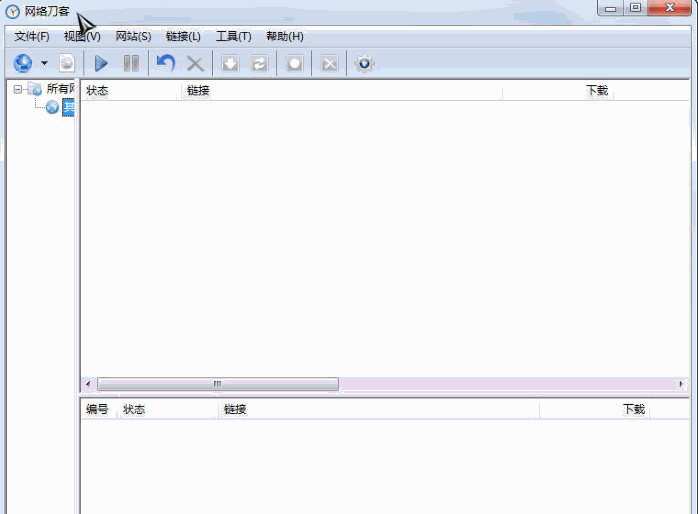Image resolution: width=698 pixels, height=514 pixels.
Task: Pause download with the pause bars icon
Action: coord(131,63)
